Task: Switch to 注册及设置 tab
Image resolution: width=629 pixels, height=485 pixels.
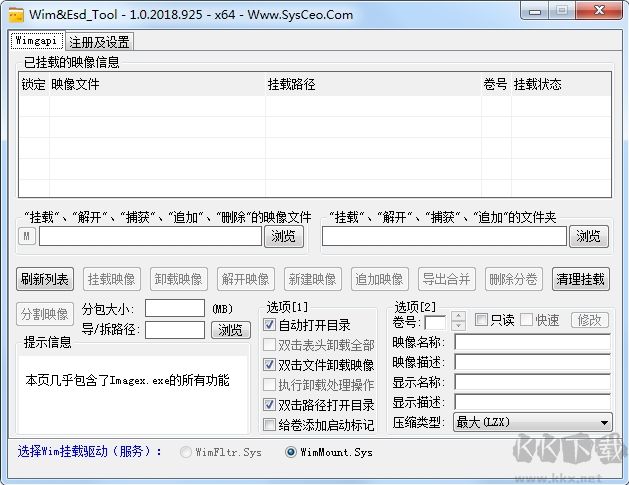Action: [100, 41]
